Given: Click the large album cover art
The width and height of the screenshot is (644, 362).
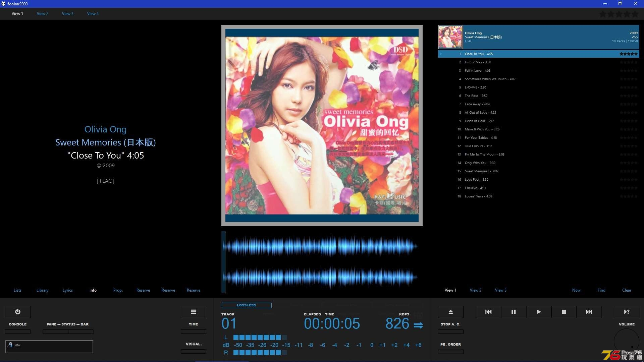Looking at the screenshot, I should click(322, 125).
